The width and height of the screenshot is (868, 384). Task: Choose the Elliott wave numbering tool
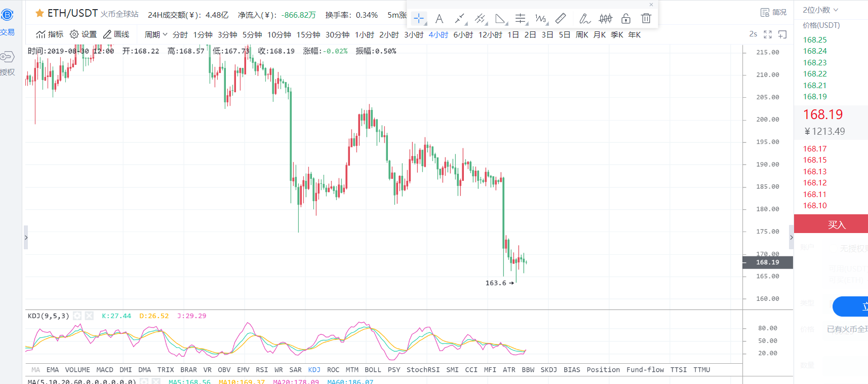tap(541, 19)
